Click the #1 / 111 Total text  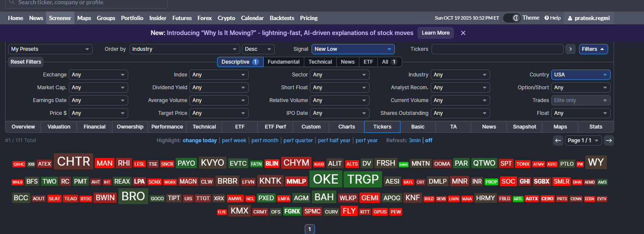(21, 140)
